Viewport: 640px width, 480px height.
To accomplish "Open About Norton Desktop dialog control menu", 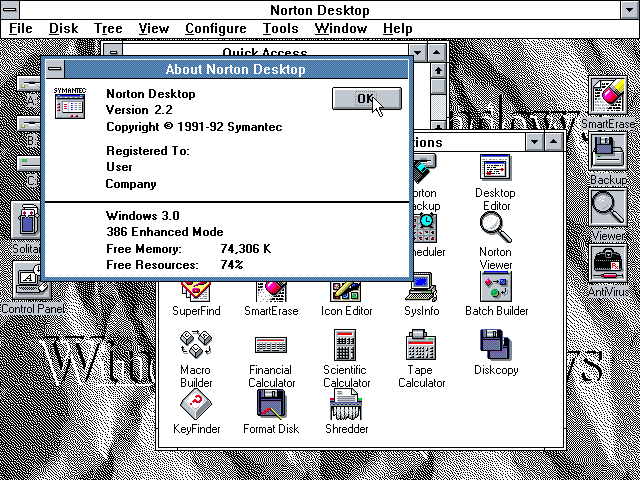I will (55, 69).
